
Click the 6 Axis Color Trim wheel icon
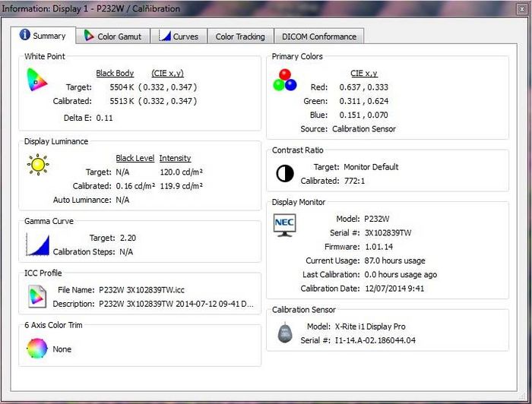[x=36, y=349]
